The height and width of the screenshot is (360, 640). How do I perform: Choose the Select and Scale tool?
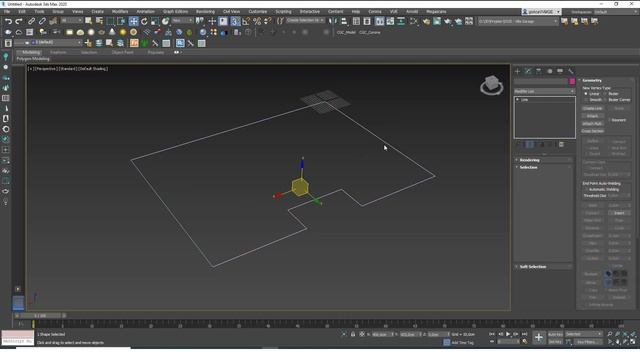click(155, 21)
